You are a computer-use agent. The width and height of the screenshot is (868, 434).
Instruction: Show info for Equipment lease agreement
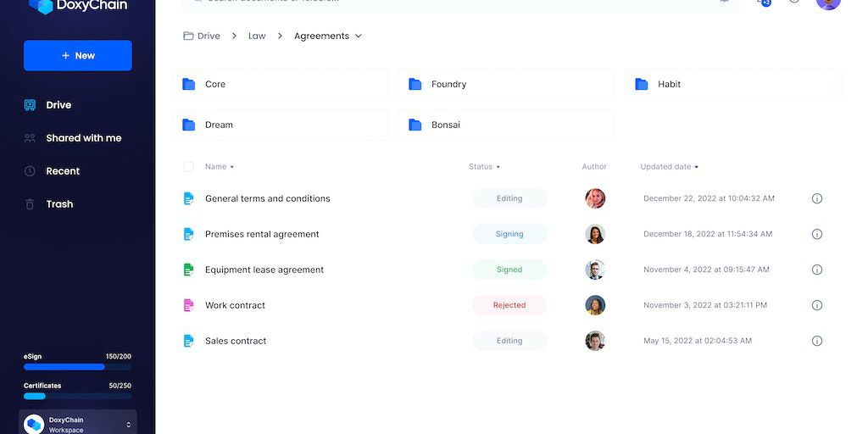tap(816, 270)
